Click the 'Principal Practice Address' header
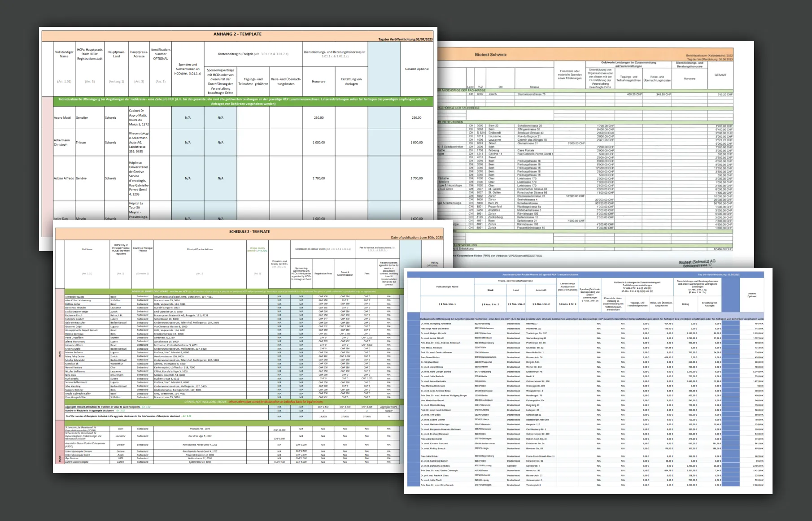This screenshot has width=812, height=521. [200, 249]
